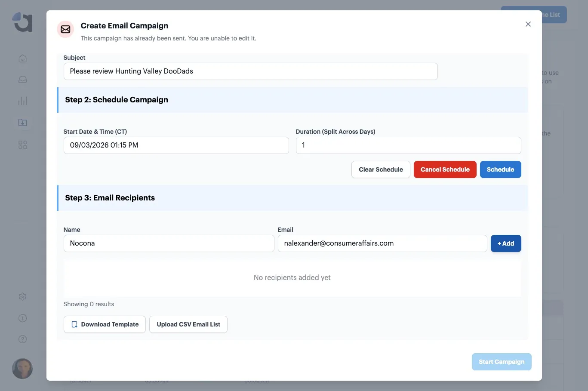Open the inbox icon in left sidebar

point(23,80)
